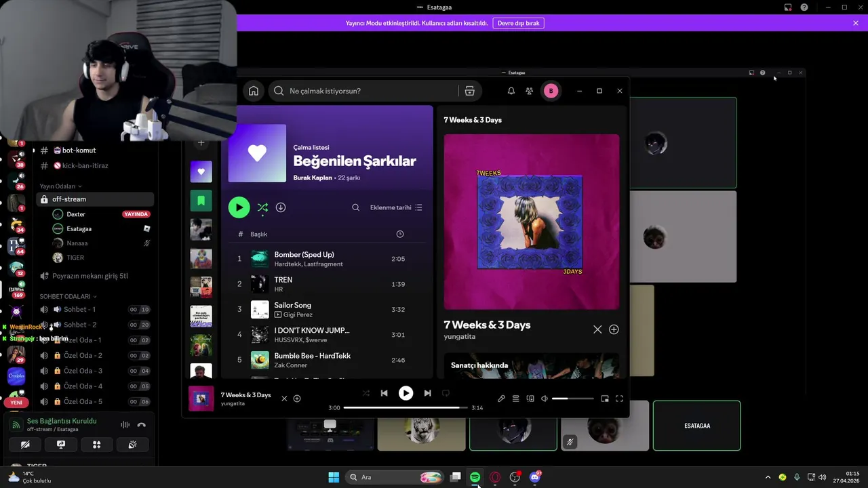868x488 pixels.
Task: Open 'Burak Kaplan' profile link
Action: click(x=313, y=178)
